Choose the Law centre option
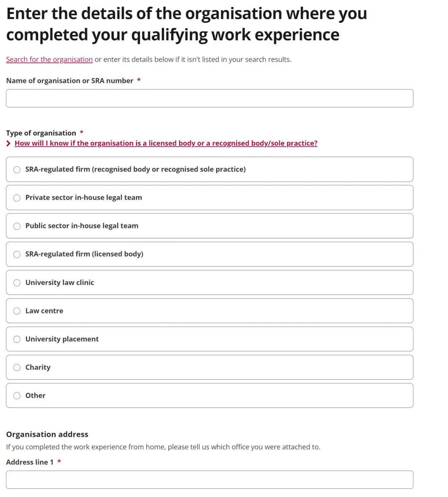This screenshot has height=497, width=448. tap(17, 311)
